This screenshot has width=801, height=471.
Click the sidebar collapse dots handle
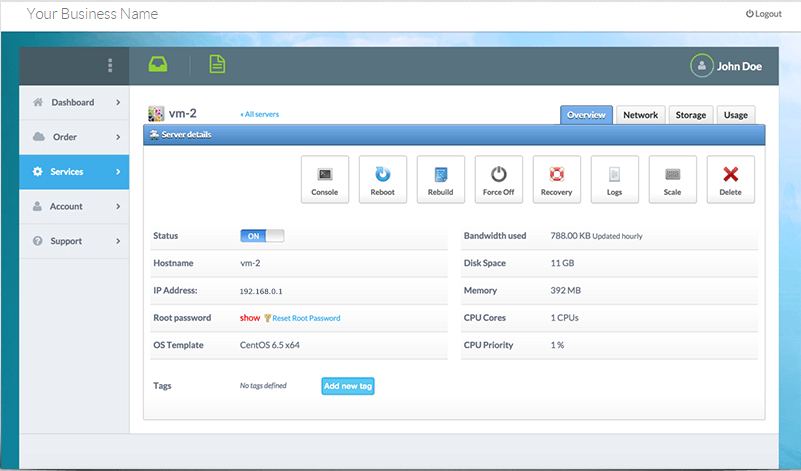click(x=110, y=66)
